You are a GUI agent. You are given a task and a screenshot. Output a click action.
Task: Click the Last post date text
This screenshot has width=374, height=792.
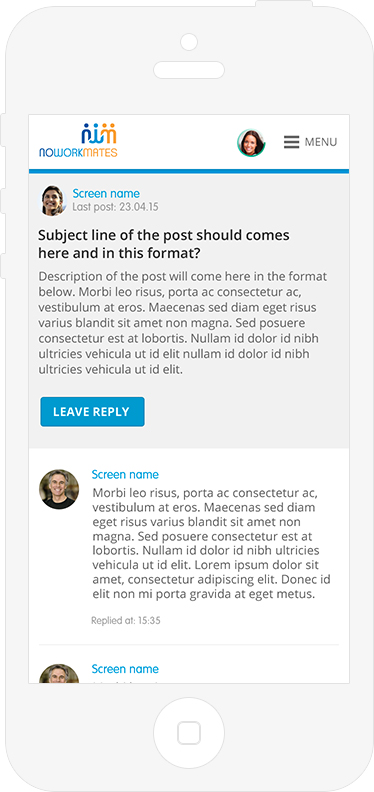[115, 207]
